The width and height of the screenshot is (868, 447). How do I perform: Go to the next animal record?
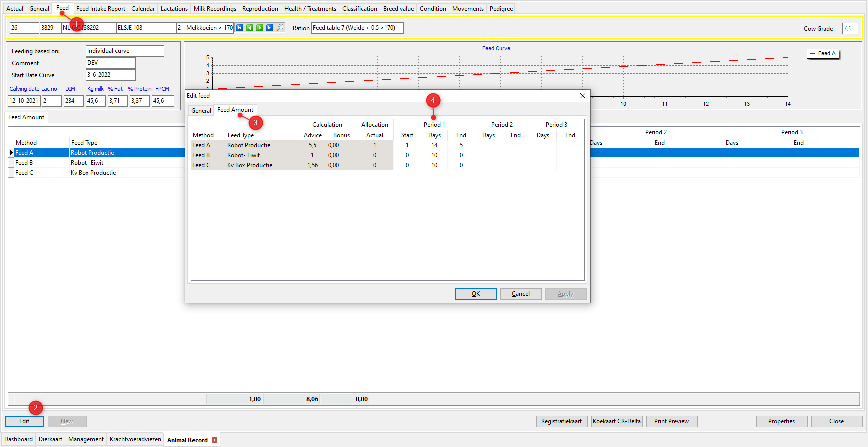260,28
